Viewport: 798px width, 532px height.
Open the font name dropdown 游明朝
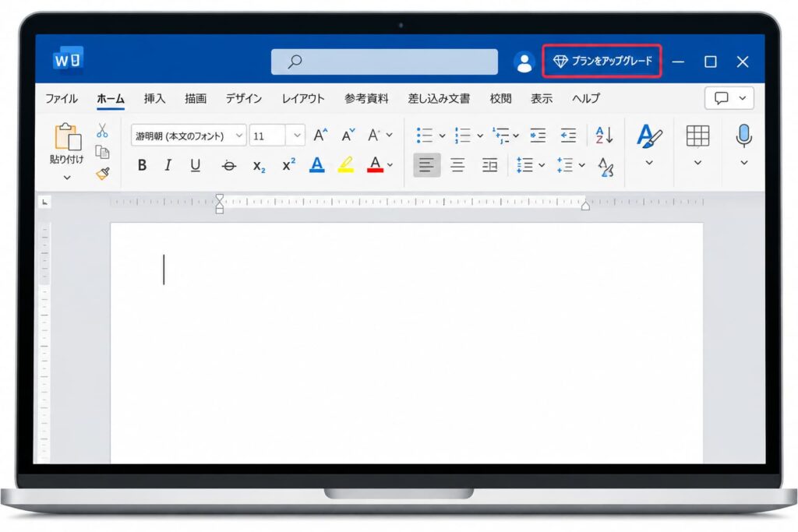click(189, 136)
